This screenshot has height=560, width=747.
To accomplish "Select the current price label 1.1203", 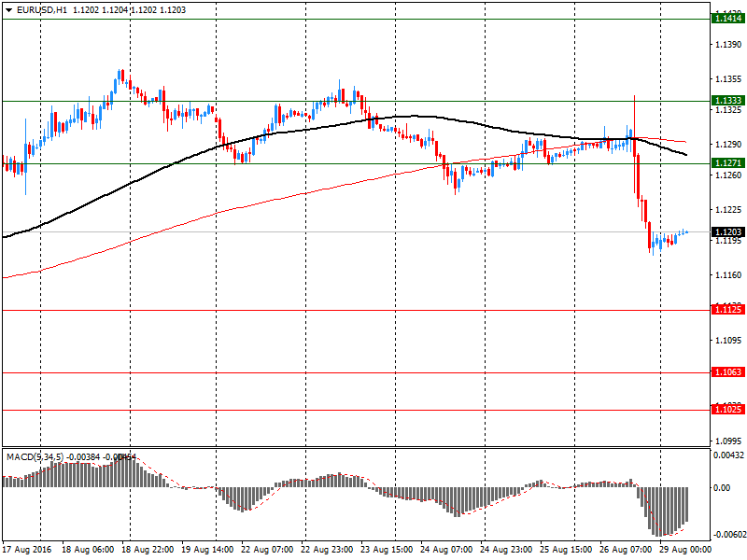I will point(727,231).
